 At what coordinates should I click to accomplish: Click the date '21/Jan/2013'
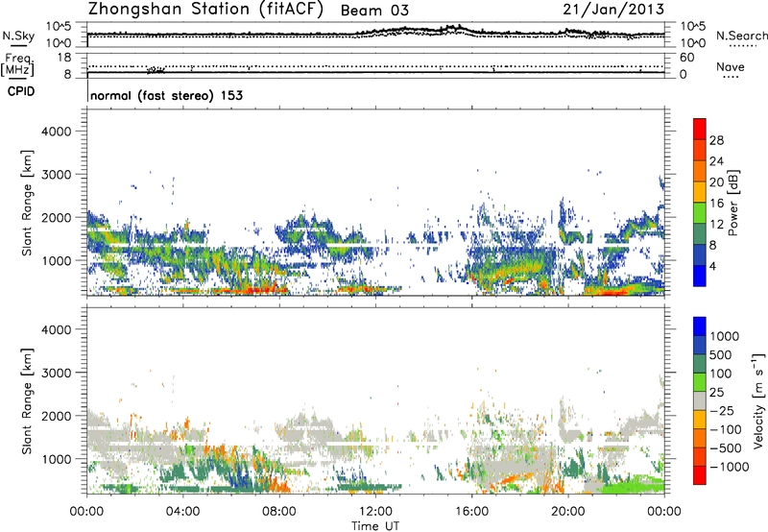click(x=613, y=9)
